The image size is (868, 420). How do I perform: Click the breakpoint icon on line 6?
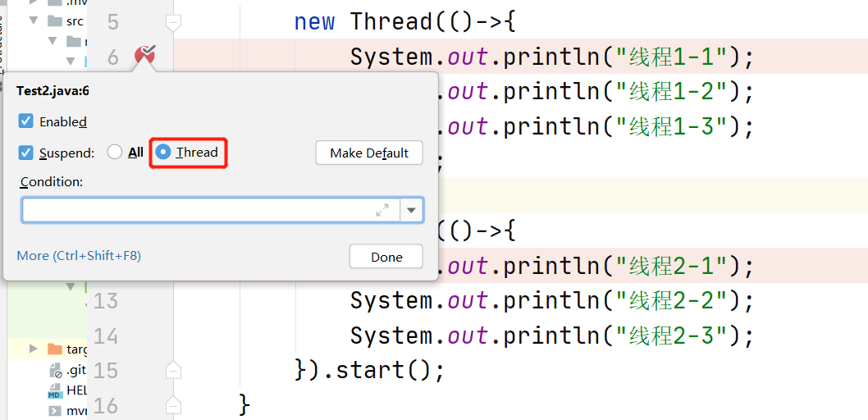[x=144, y=55]
